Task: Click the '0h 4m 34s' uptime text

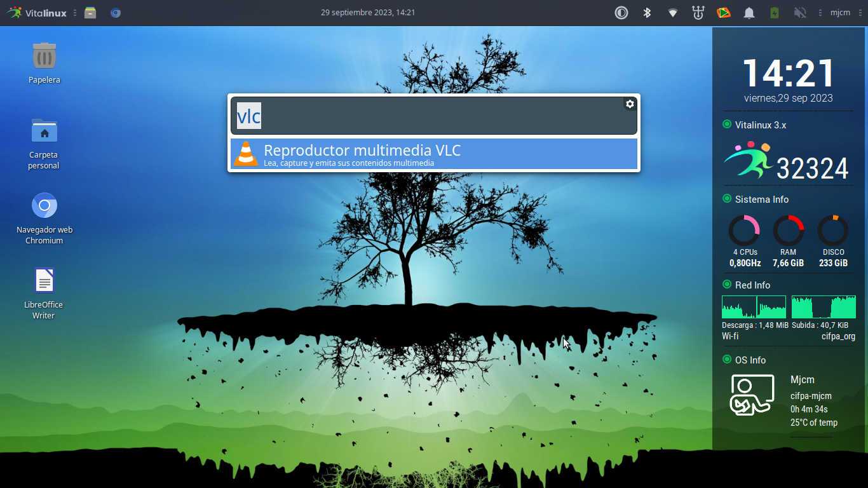Action: click(809, 409)
